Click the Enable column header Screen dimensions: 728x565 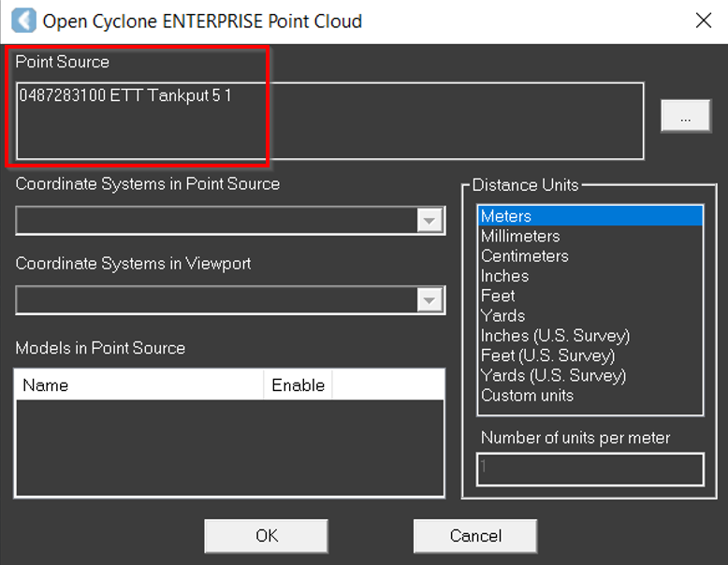click(x=298, y=385)
